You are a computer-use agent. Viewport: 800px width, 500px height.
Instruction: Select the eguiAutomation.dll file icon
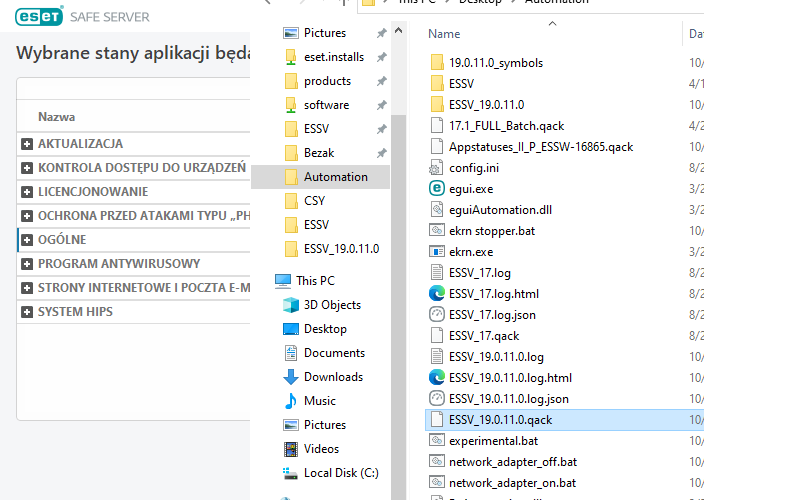tap(436, 210)
